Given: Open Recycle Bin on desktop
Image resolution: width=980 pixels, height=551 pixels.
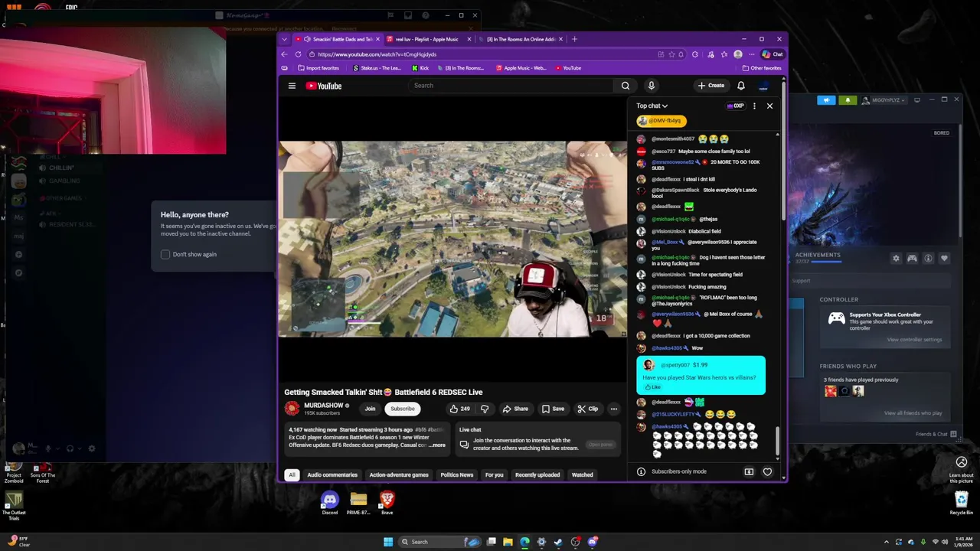Looking at the screenshot, I should point(962,503).
